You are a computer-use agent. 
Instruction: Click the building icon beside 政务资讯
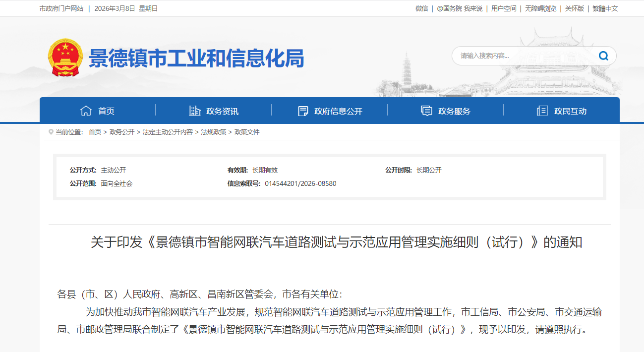tap(195, 111)
